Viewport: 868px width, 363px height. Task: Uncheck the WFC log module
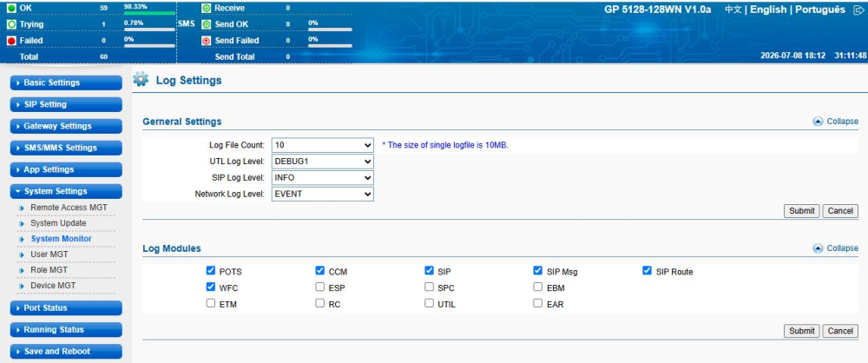point(210,287)
